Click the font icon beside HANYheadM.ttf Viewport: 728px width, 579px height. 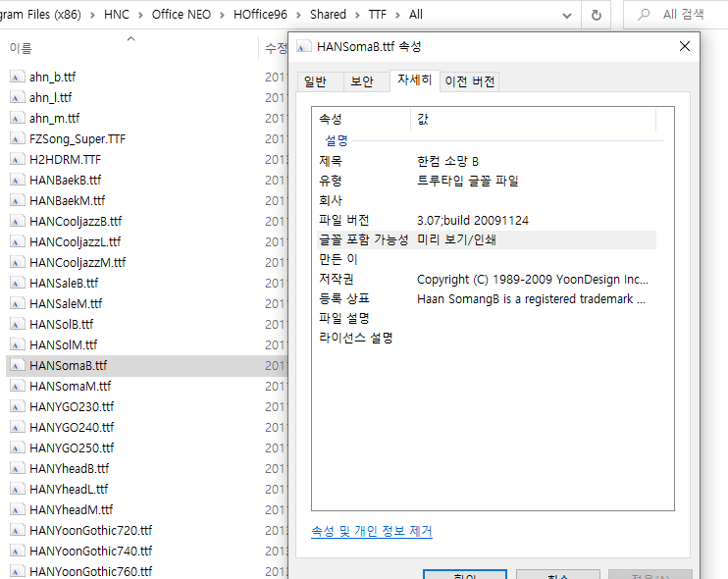point(18,510)
